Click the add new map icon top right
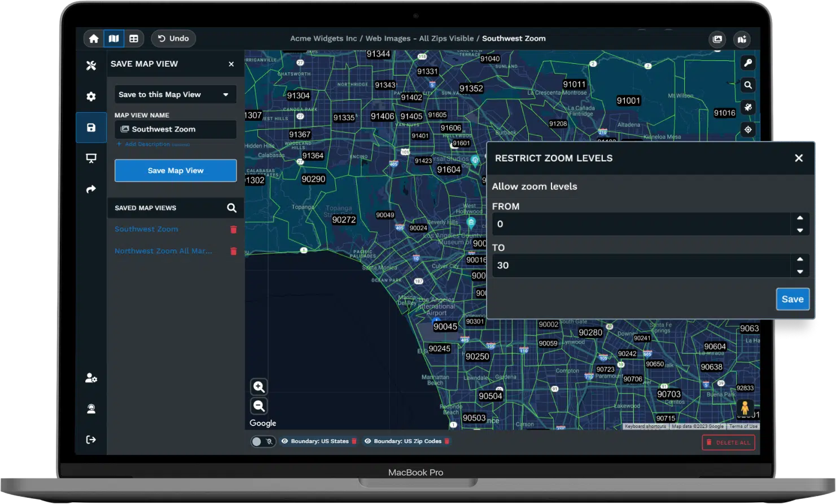 point(742,40)
